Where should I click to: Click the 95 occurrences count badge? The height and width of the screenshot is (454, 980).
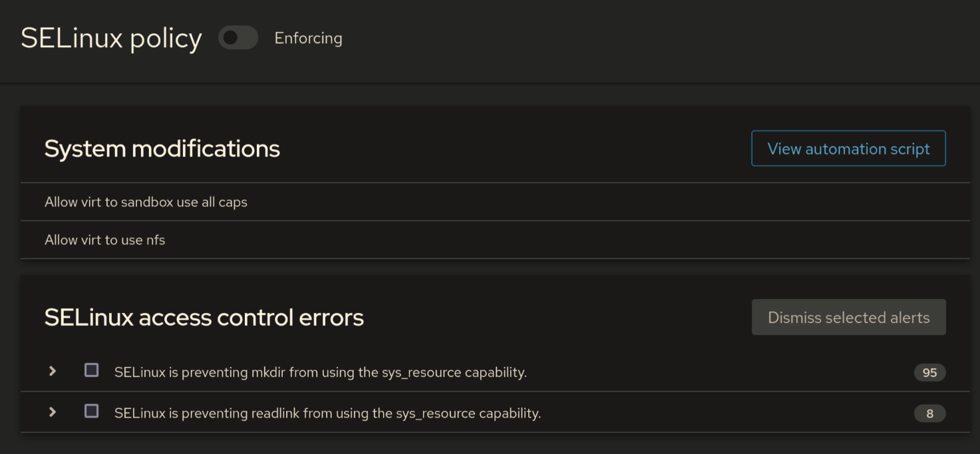(x=929, y=373)
